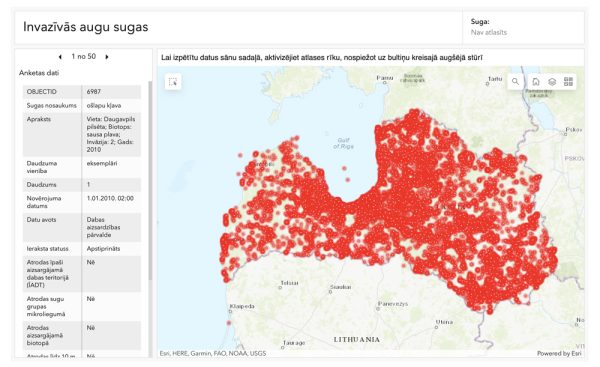Click the 'Apraksts' field label
This screenshot has width=600, height=367.
[x=39, y=119]
